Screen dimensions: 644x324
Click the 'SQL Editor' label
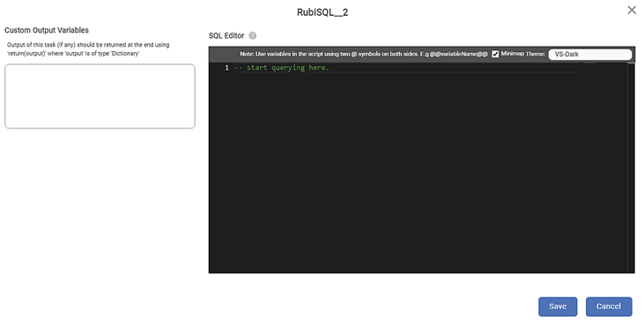point(226,36)
